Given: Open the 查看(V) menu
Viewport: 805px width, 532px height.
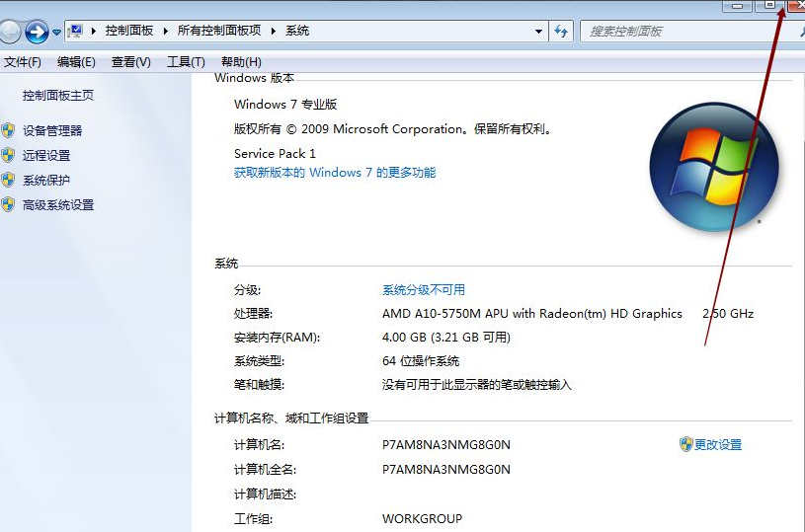Looking at the screenshot, I should pyautogui.click(x=130, y=62).
